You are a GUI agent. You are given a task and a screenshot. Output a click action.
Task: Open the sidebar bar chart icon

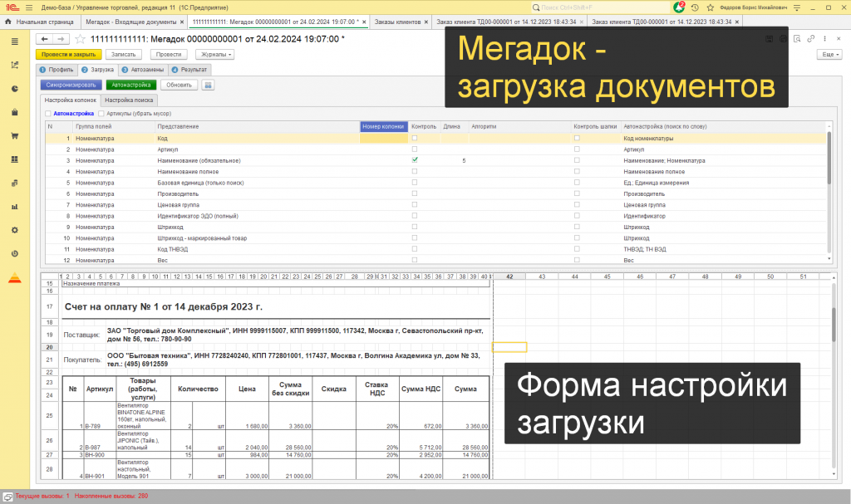[15, 207]
